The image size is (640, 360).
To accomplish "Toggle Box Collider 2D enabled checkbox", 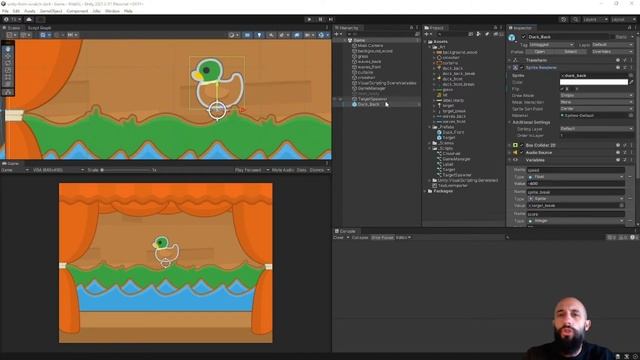I will (521, 145).
